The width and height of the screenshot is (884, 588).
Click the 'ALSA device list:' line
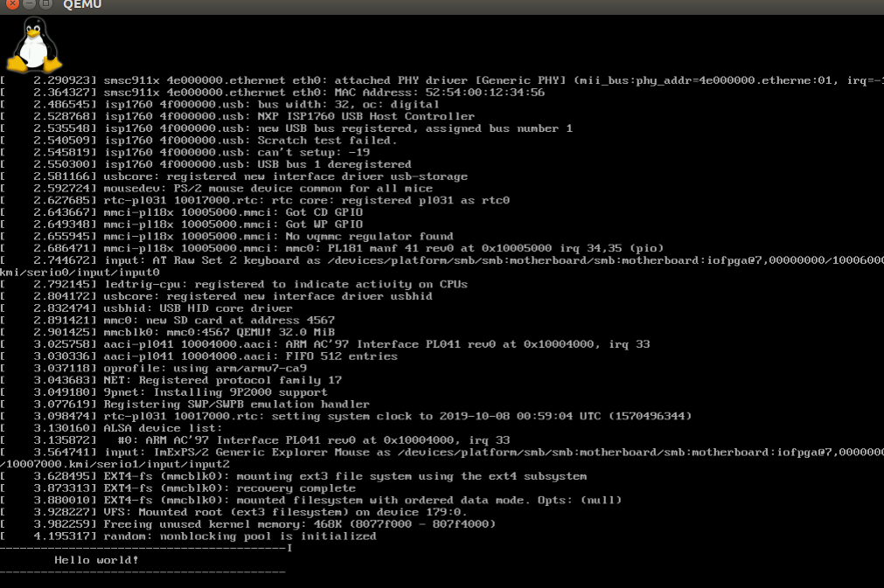pos(112,428)
